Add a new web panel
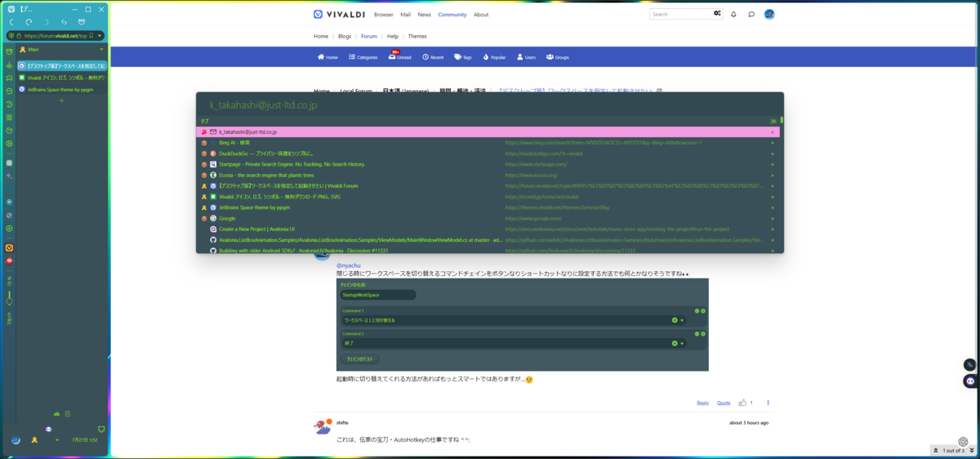 pos(9,228)
